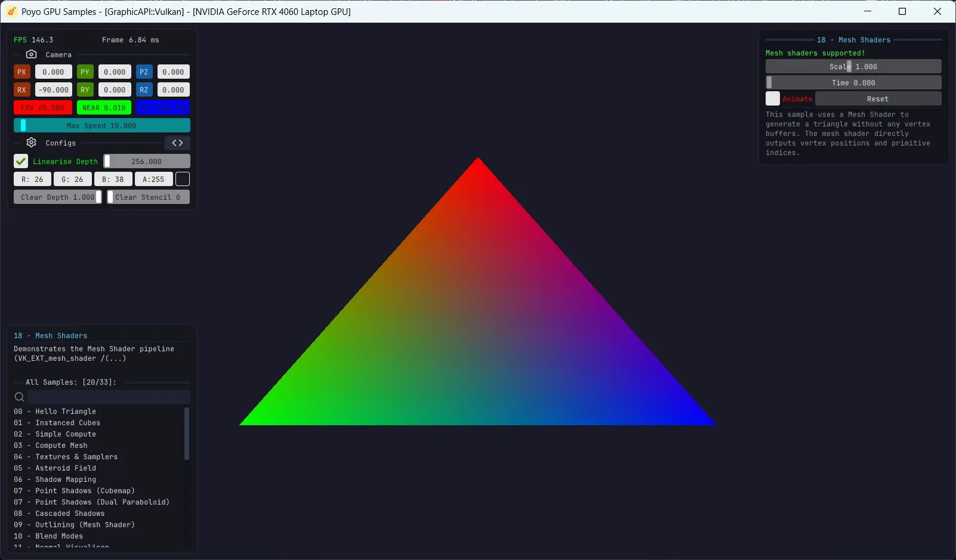
Task: Click the clear color swatch beside A:255
Action: pos(183,179)
